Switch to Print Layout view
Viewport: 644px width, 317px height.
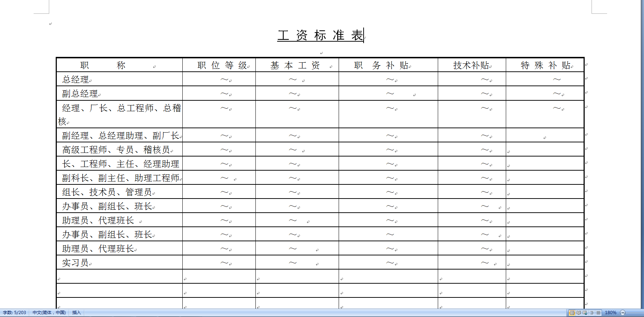pos(572,313)
